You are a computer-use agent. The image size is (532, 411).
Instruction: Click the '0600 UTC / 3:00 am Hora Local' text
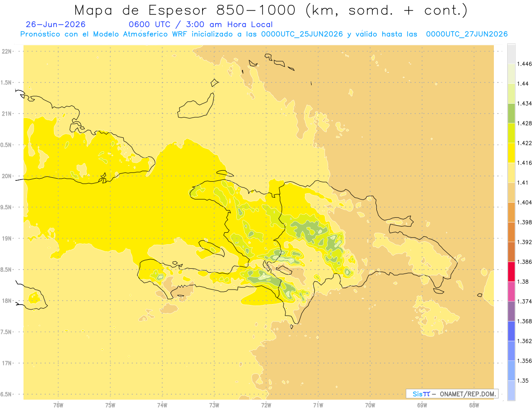pyautogui.click(x=200, y=24)
